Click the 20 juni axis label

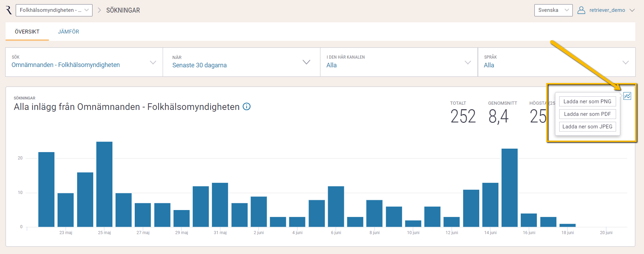[x=606, y=233]
